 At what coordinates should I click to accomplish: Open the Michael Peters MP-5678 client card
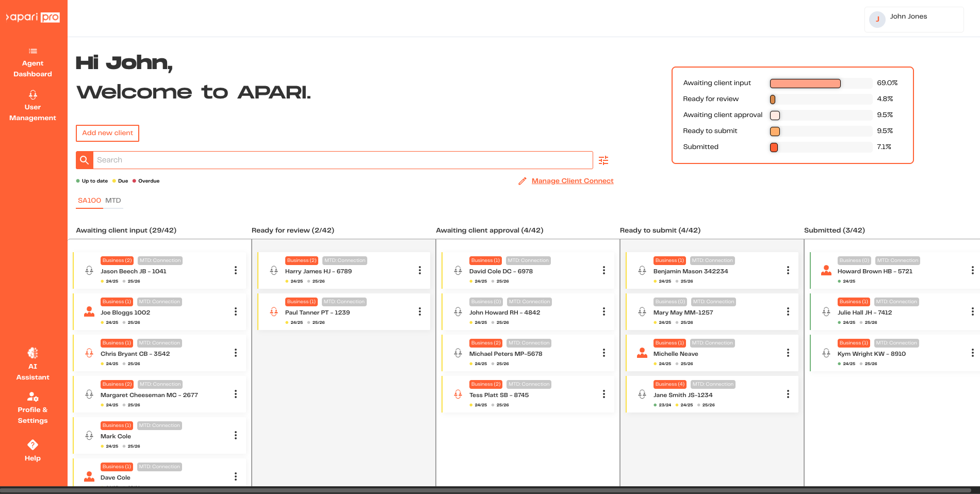(528, 353)
